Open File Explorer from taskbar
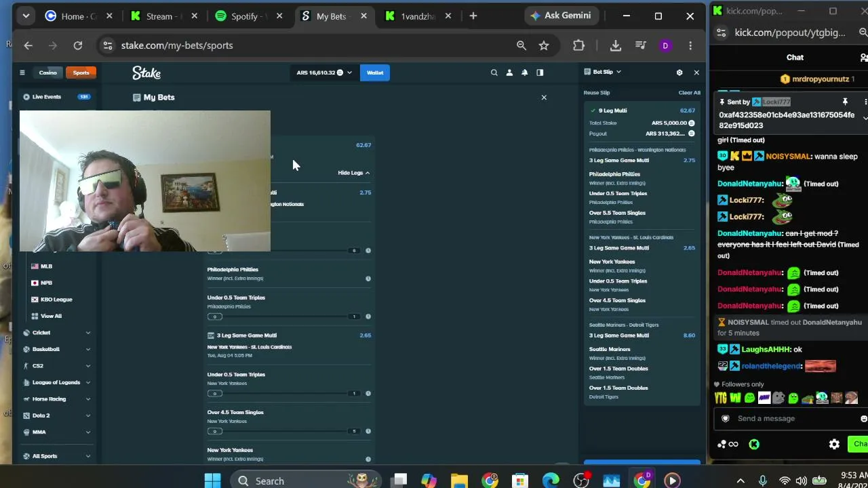Viewport: 868px width, 488px height. click(x=459, y=481)
